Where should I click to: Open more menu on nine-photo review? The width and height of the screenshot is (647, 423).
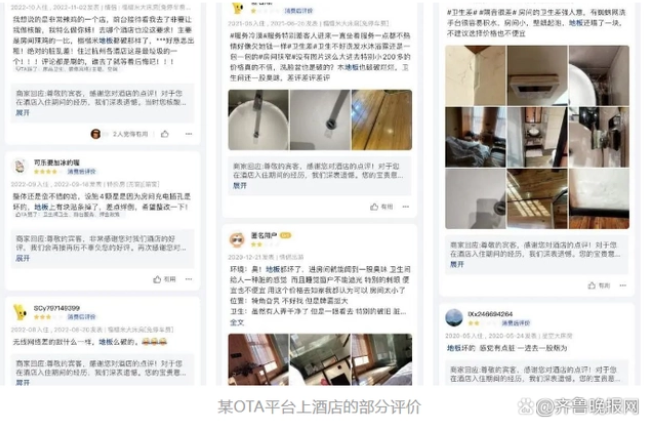(623, 286)
